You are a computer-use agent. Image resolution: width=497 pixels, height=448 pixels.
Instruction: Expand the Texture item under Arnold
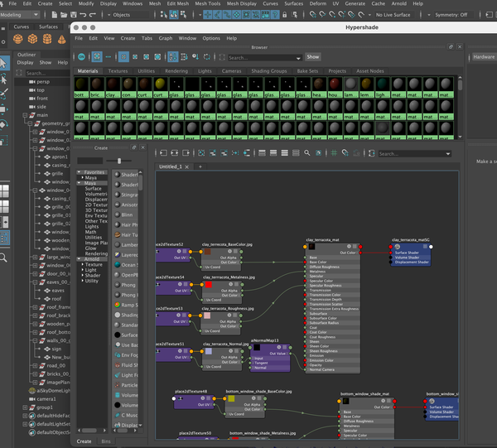click(x=82, y=264)
